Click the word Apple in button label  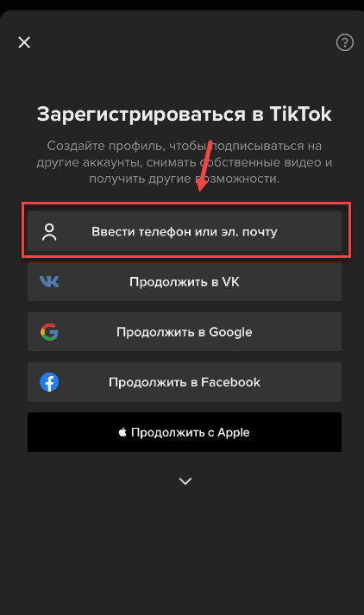[x=234, y=433]
